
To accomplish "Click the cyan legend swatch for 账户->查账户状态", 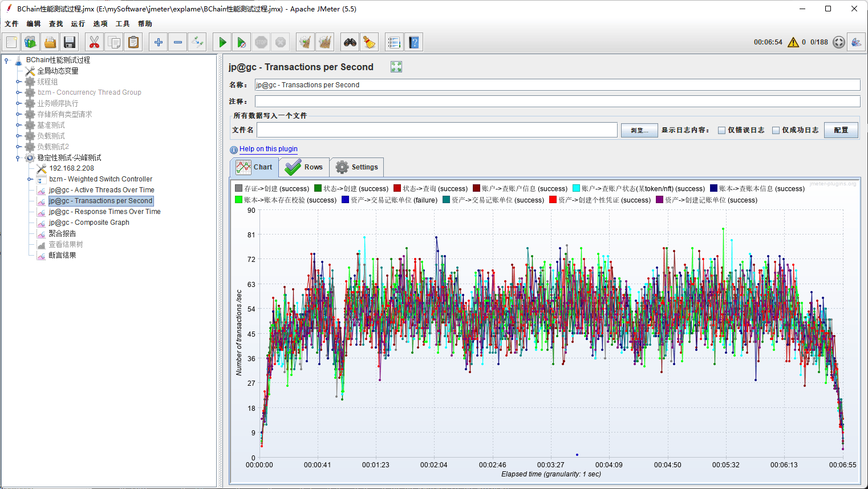I will pos(576,188).
